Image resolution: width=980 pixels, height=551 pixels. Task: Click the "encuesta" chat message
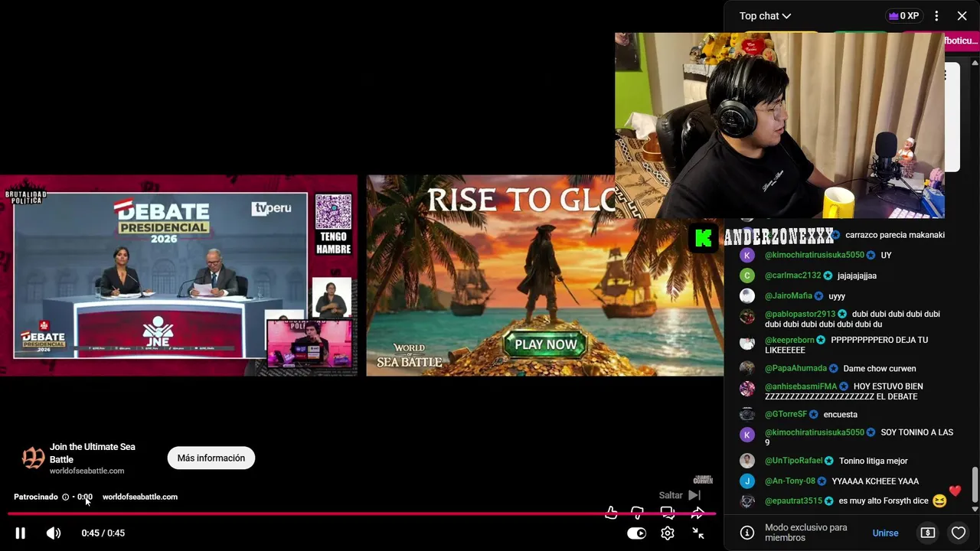[840, 414]
